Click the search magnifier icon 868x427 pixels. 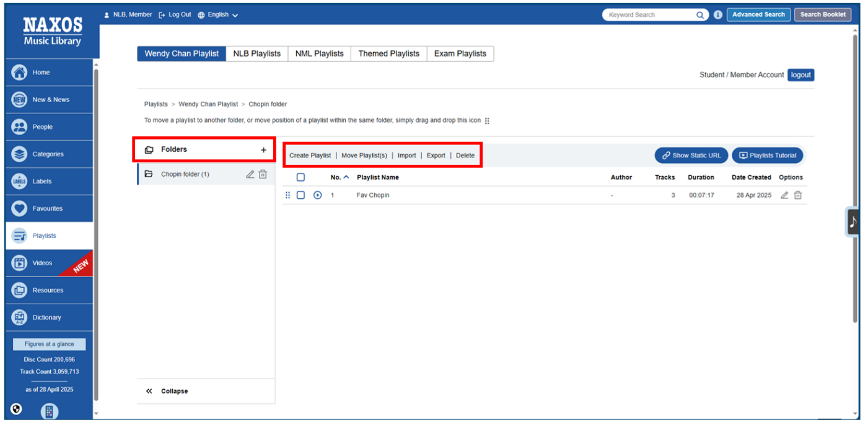700,15
